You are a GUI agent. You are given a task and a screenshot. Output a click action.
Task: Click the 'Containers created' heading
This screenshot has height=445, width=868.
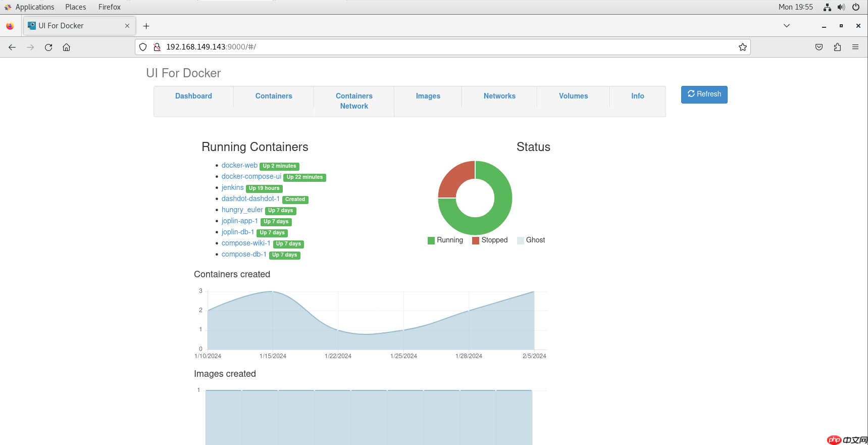point(232,274)
